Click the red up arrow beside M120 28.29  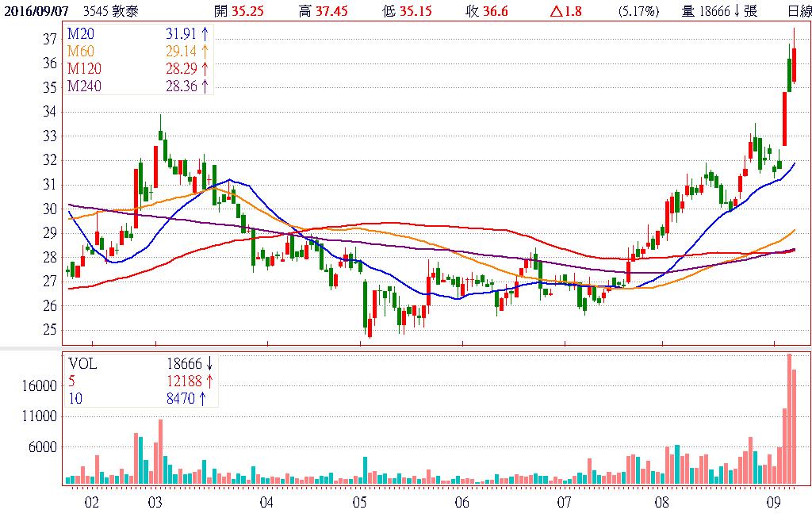click(x=205, y=69)
